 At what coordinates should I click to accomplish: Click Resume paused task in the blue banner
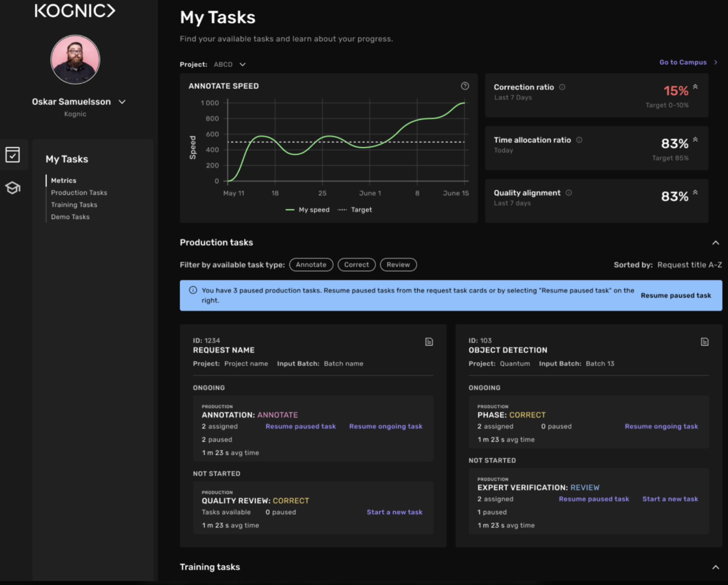(676, 296)
